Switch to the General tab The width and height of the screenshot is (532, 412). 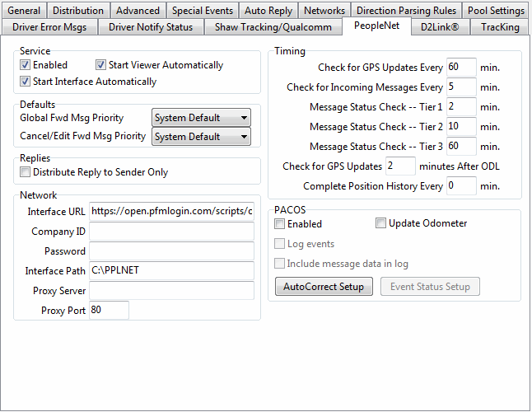click(x=24, y=11)
